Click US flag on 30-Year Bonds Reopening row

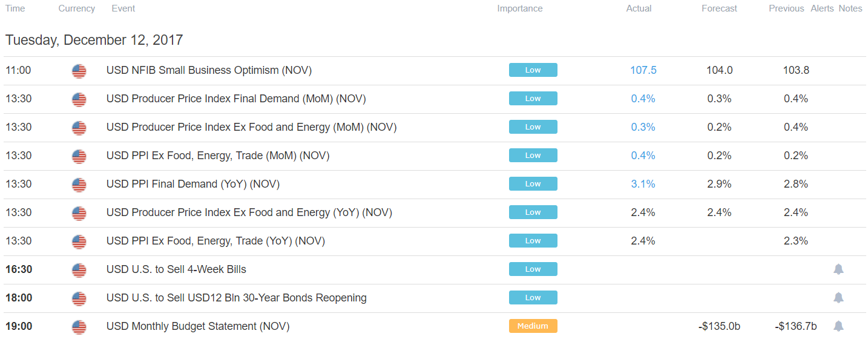pyautogui.click(x=79, y=298)
